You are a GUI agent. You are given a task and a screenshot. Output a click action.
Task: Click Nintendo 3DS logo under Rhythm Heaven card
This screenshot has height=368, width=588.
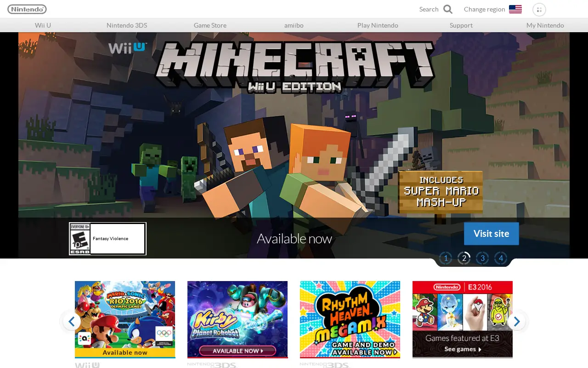pos(325,365)
